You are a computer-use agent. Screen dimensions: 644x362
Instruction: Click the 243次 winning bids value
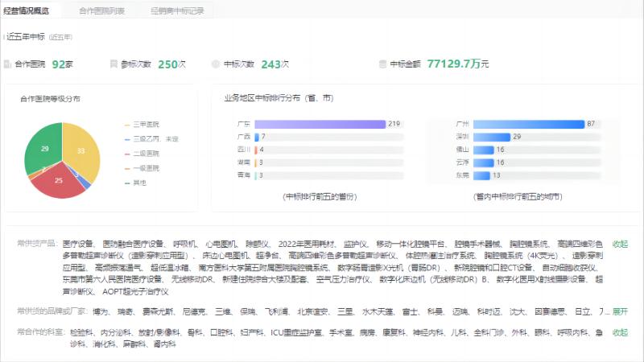275,64
